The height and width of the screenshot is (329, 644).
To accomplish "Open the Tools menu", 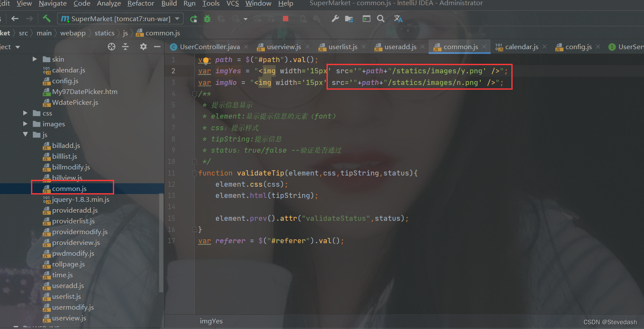I will point(211,3).
